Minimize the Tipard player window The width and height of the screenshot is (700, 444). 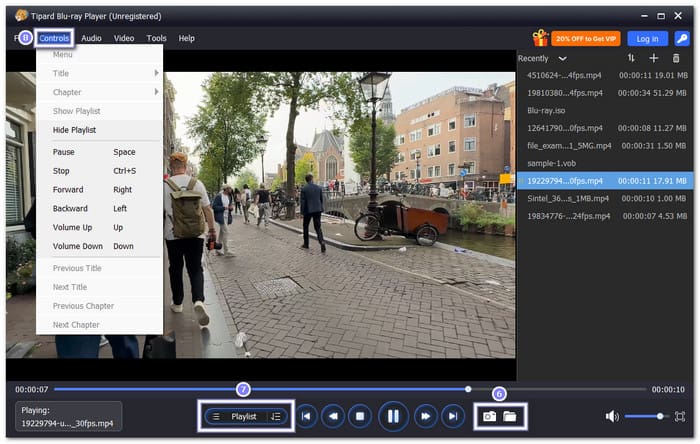pyautogui.click(x=644, y=16)
